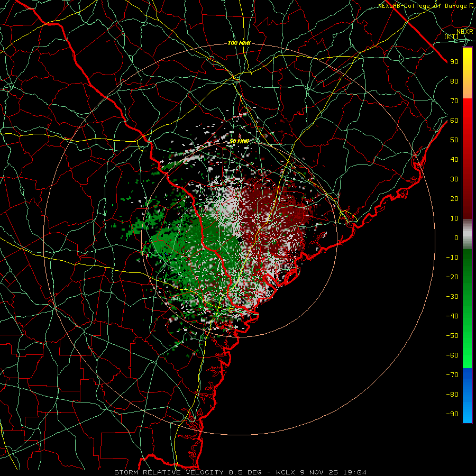Select the -50 value on the velocity scale
476x476 pixels.
(452, 336)
